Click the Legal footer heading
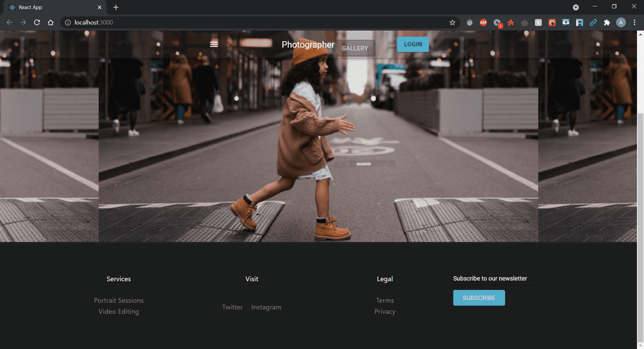 point(385,279)
